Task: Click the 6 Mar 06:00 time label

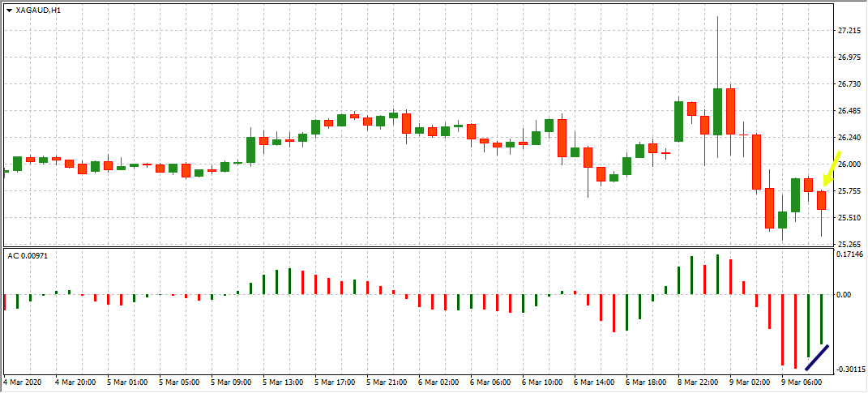Action: (x=490, y=382)
